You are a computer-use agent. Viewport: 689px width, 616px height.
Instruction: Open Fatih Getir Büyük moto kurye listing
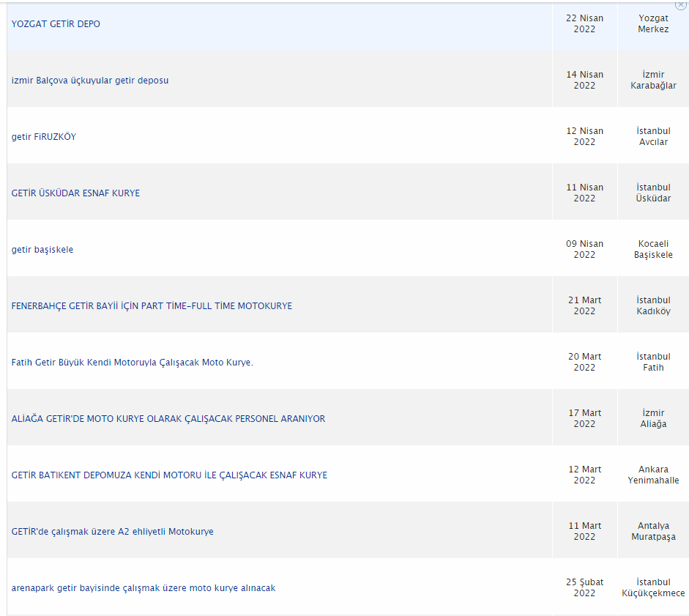click(133, 363)
